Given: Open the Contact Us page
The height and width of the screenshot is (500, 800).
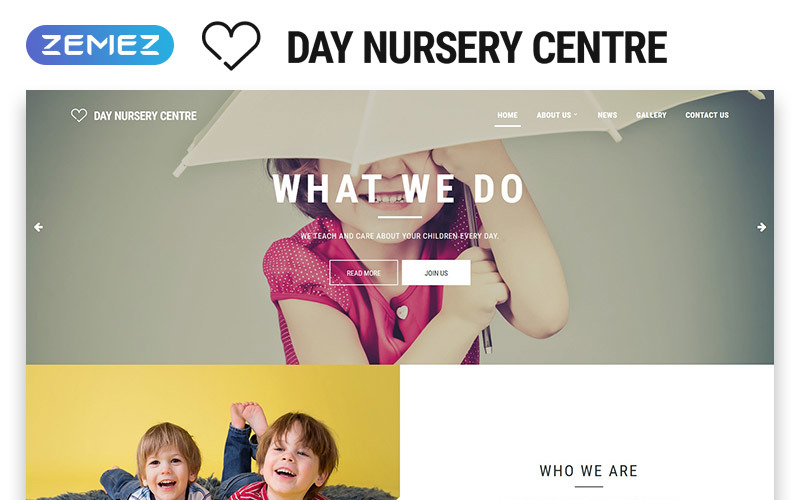Looking at the screenshot, I should pos(707,115).
